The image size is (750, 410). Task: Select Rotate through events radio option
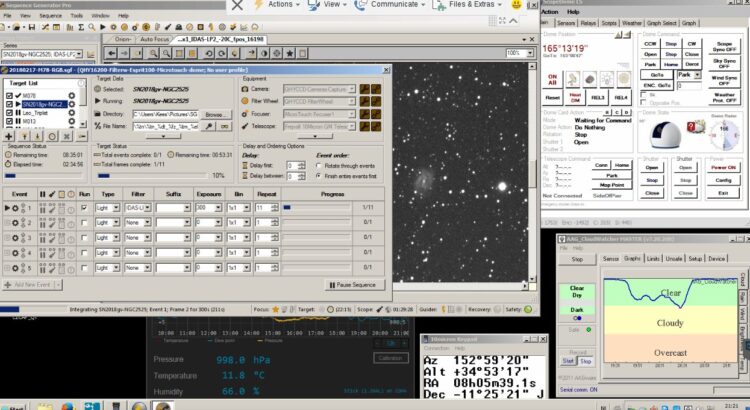[x=319, y=166]
